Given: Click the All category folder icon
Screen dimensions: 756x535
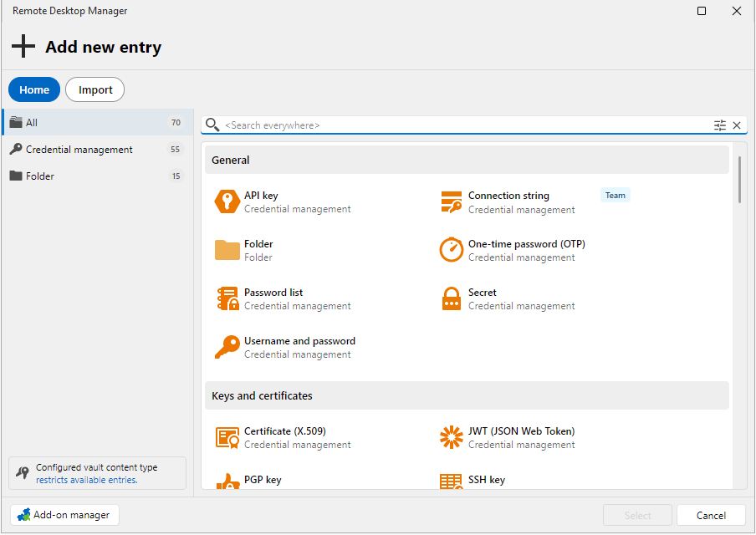Looking at the screenshot, I should [x=16, y=122].
